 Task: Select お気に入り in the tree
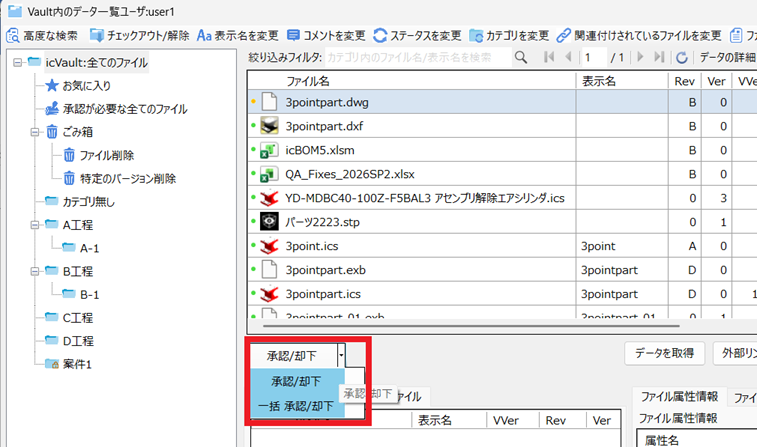(86, 85)
